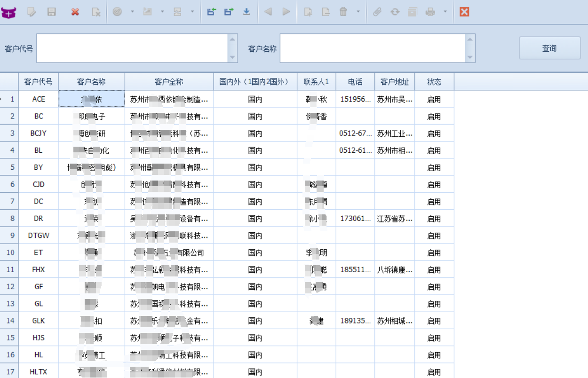Click the cancel document-with-X icon
The width and height of the screenshot is (588, 378).
coord(96,12)
